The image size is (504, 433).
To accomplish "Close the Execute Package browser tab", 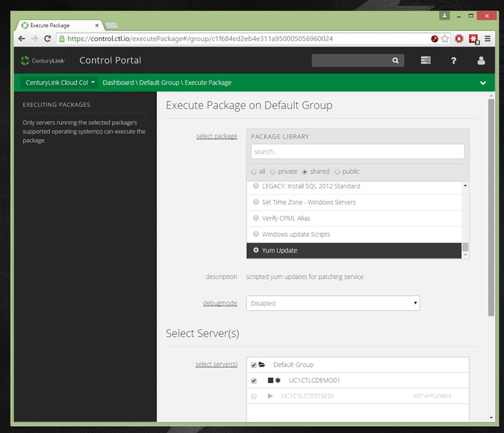I will point(97,25).
